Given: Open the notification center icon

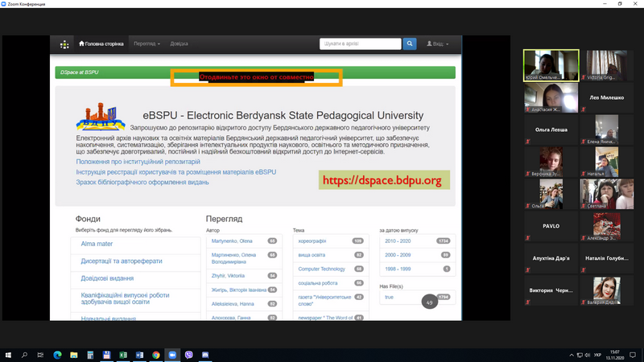Looking at the screenshot, I should point(633,355).
